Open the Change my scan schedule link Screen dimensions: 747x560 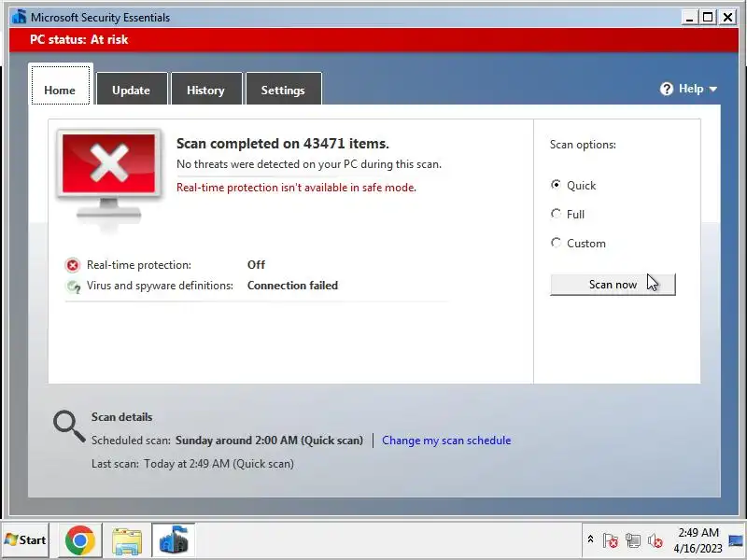446,441
